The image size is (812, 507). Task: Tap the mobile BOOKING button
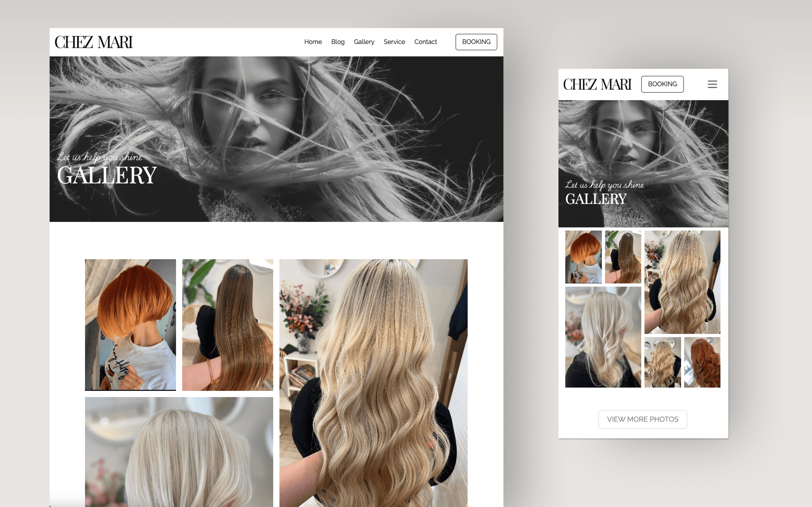pos(662,84)
